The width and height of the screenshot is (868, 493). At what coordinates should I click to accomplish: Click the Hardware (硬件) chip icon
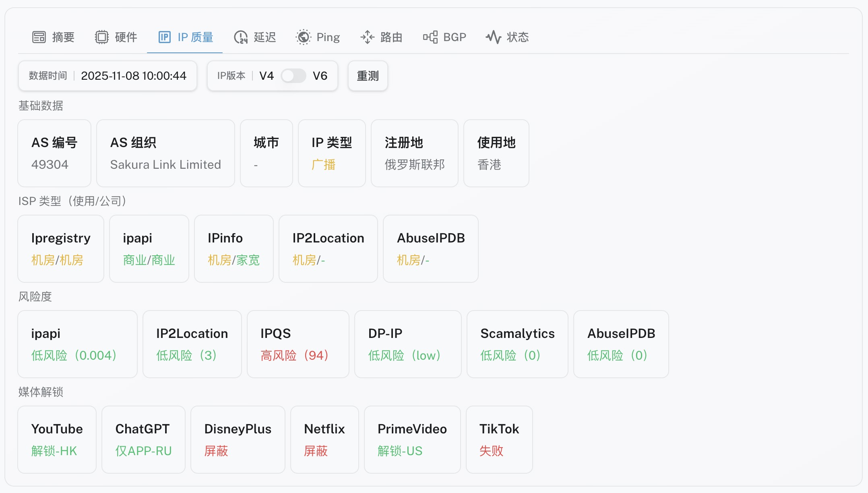102,37
